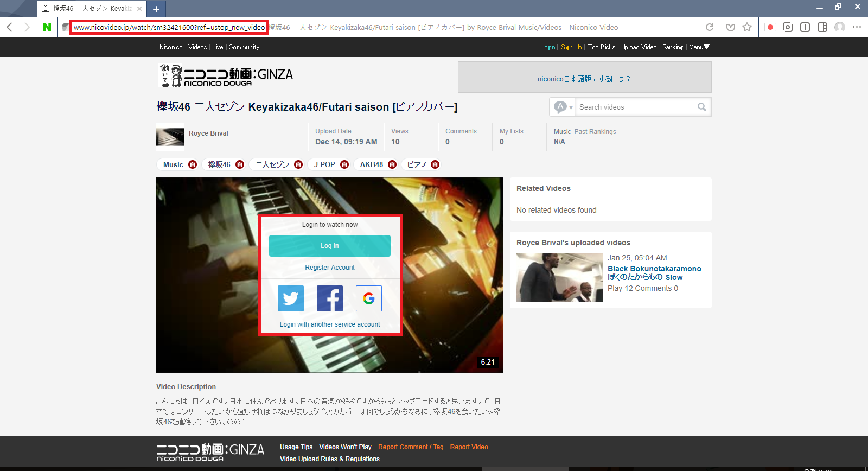
Task: Open a new browser tab
Action: (x=156, y=9)
